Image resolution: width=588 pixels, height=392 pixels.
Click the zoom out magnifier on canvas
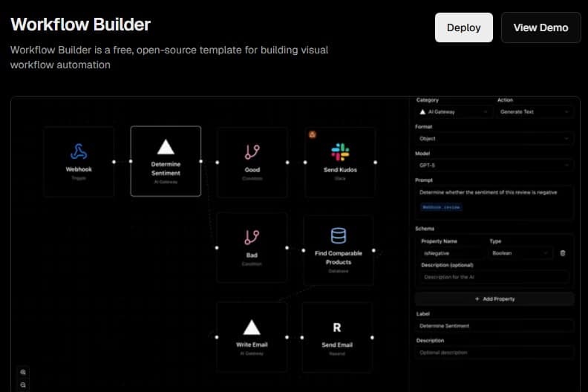pos(23,385)
